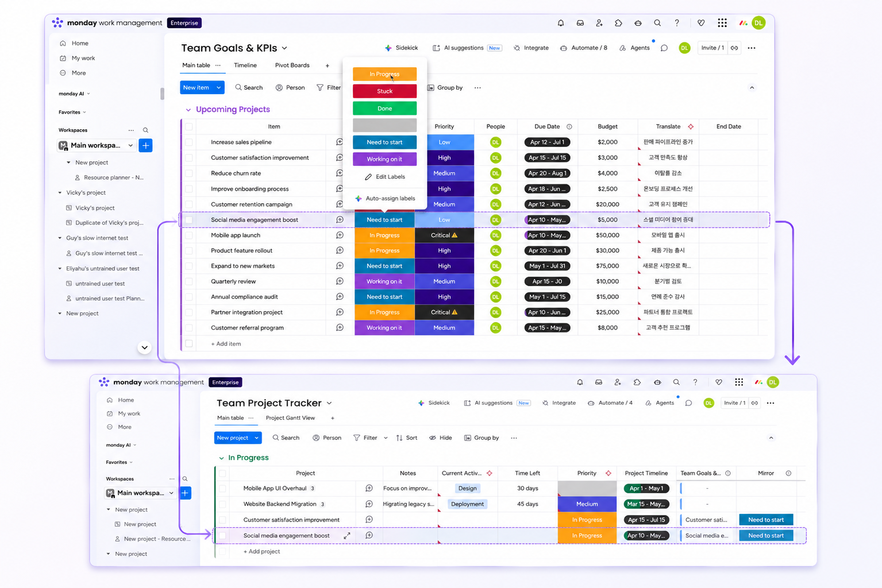Tick checkbox for Mobile app launch row
Screen dimensions: 882x588
pos(189,235)
